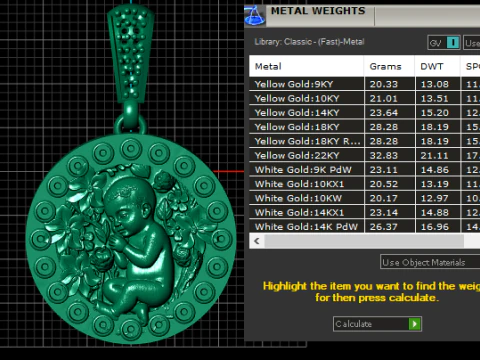480x360 pixels.
Task: Click the 21.11 DWT value
Action: 435,155
